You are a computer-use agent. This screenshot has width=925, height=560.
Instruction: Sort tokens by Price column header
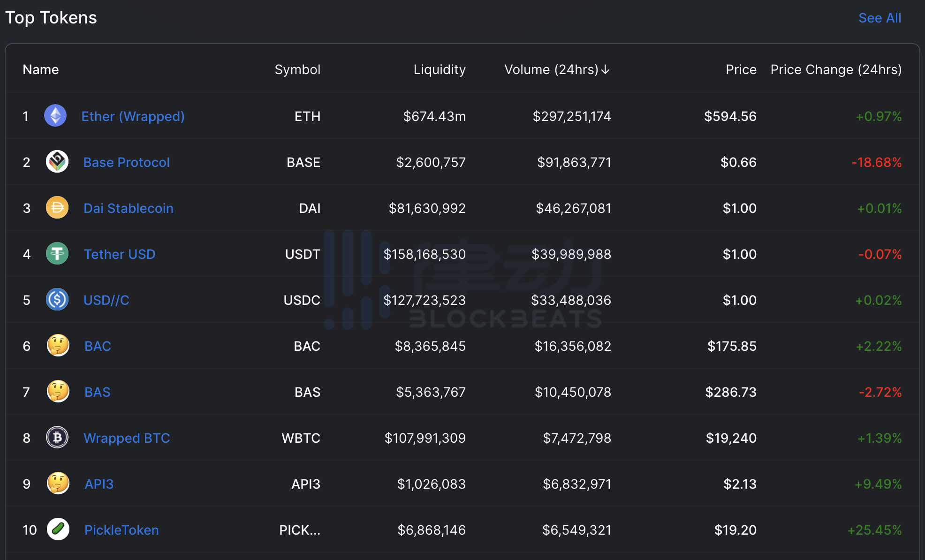(x=741, y=69)
